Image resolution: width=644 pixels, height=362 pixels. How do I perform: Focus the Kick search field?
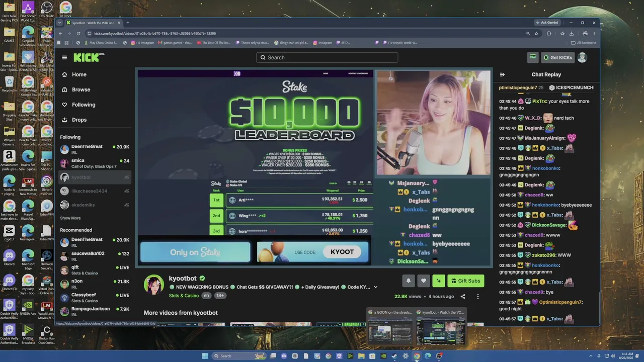point(327,57)
